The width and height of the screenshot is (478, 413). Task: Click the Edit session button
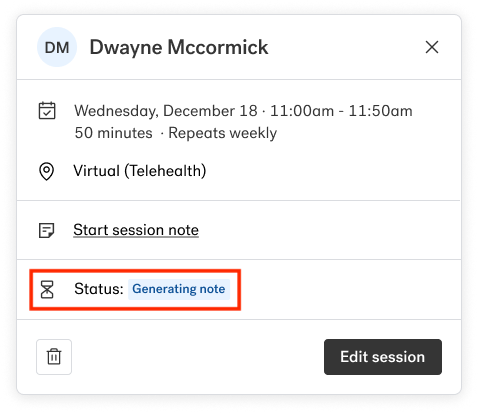383,357
